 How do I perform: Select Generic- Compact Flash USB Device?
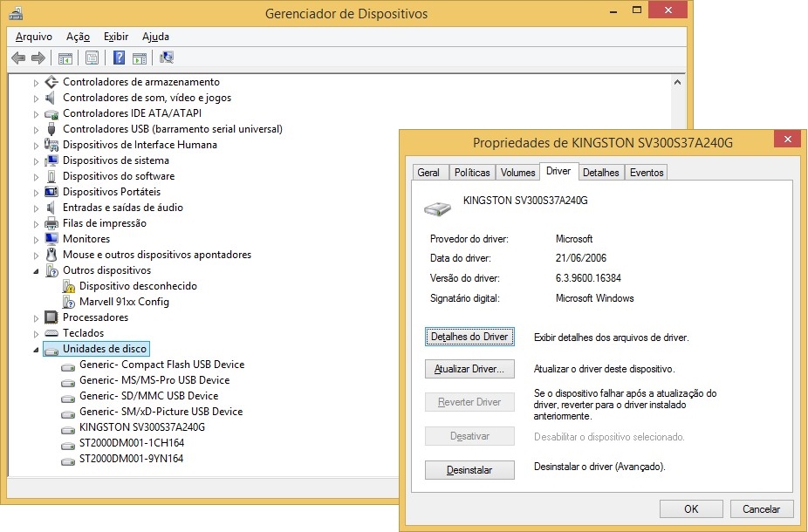click(x=161, y=365)
